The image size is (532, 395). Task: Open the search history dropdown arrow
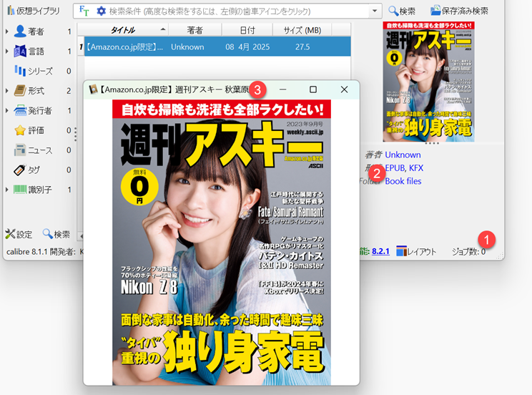click(x=375, y=11)
